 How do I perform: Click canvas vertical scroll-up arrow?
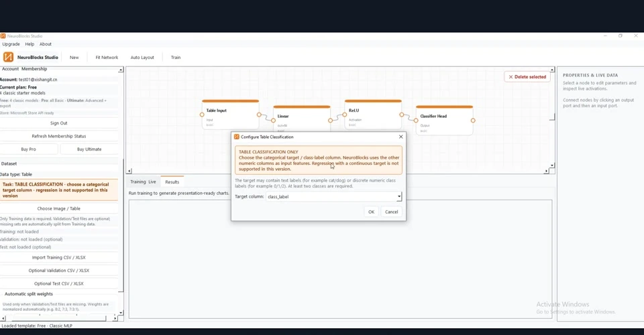tap(552, 70)
